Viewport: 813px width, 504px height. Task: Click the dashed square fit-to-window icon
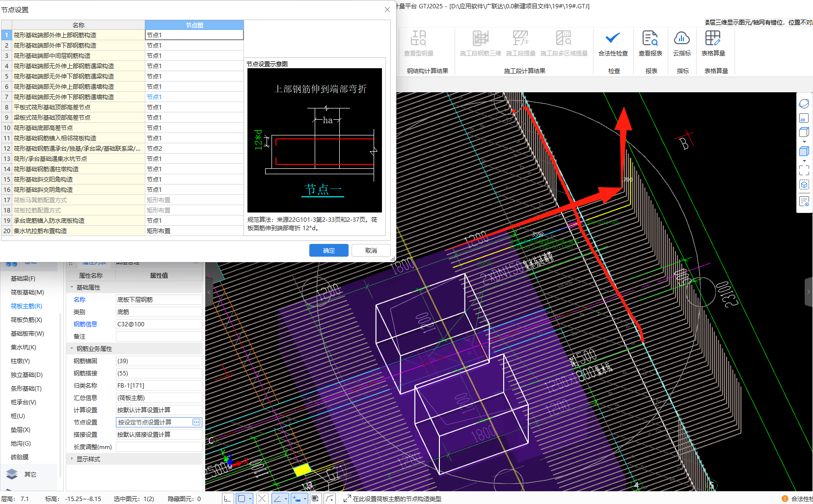point(804,170)
